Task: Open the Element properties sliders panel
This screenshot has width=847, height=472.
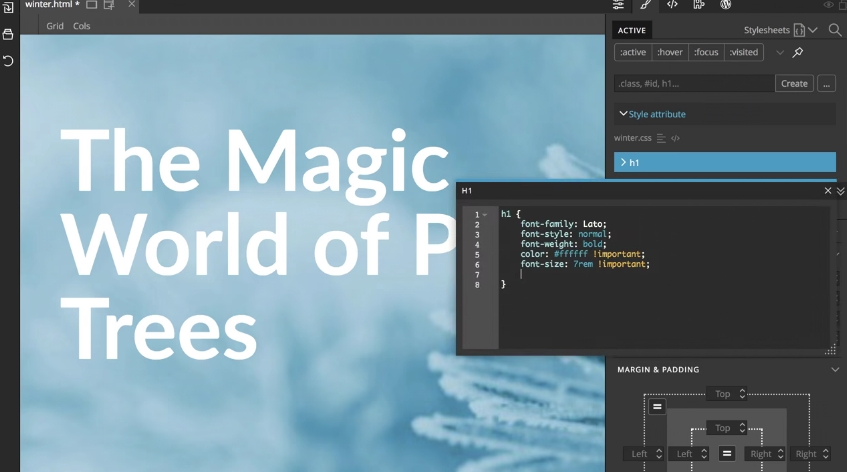Action: tap(619, 5)
